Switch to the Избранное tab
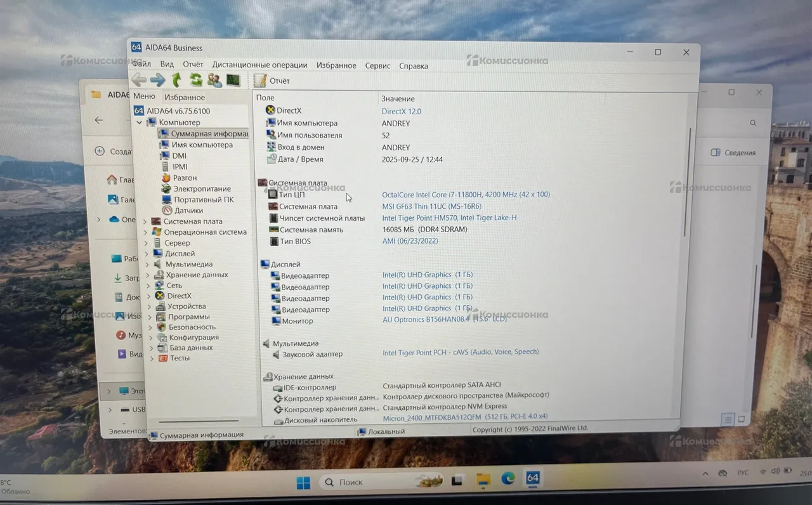Viewport: 812px width, 505px height. point(185,97)
